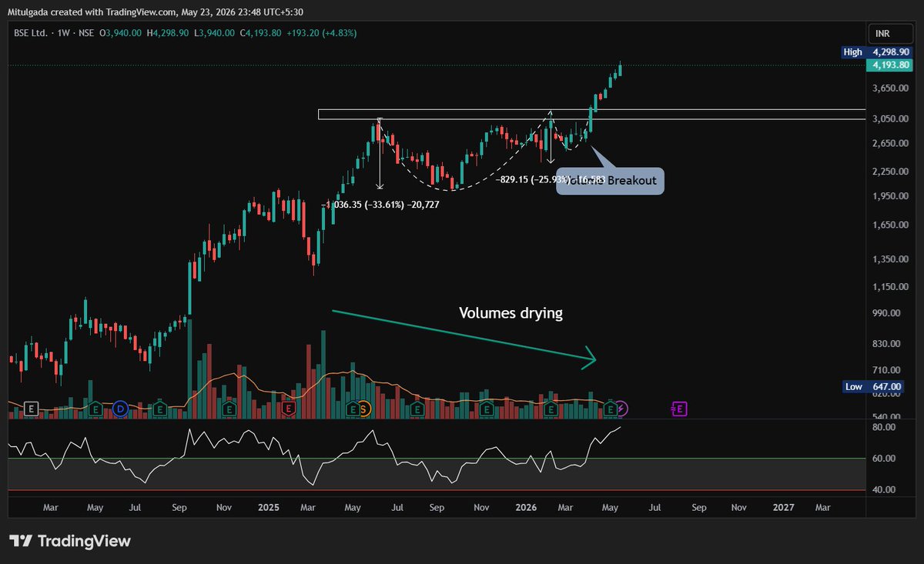Click the TradingView logo

(70, 541)
